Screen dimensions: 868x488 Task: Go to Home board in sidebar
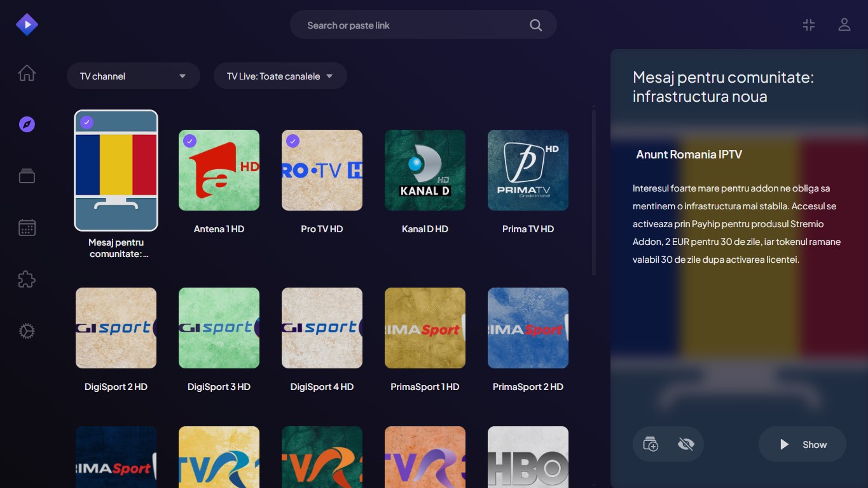(27, 73)
